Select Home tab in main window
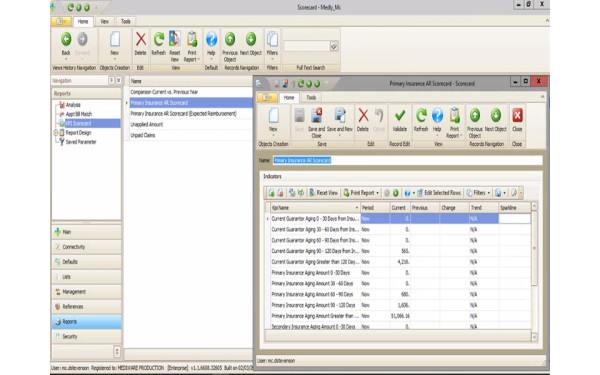The height and width of the screenshot is (375, 600). 83,21
